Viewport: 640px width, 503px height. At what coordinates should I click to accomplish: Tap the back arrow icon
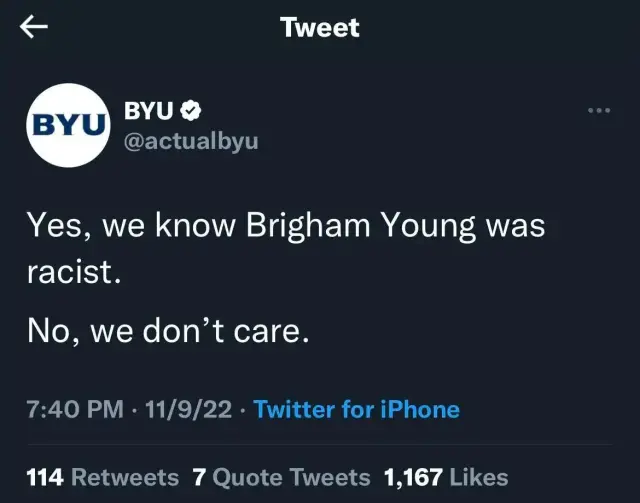coord(35,27)
